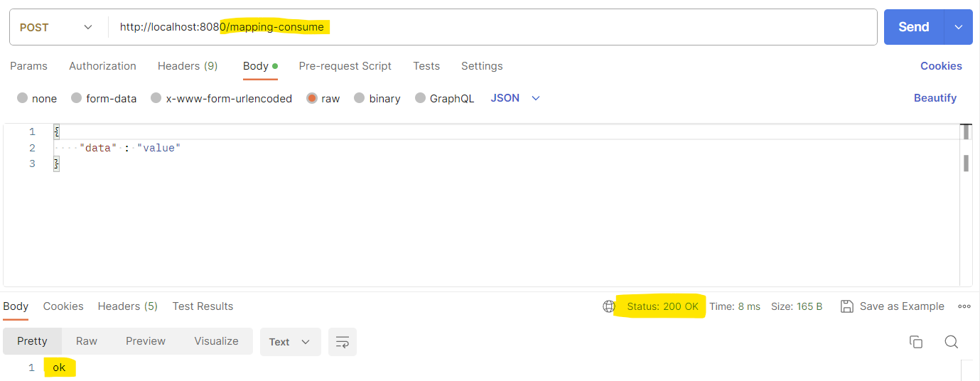This screenshot has height=381, width=980.
Task: Select the Pretty view tab
Action: coord(32,341)
